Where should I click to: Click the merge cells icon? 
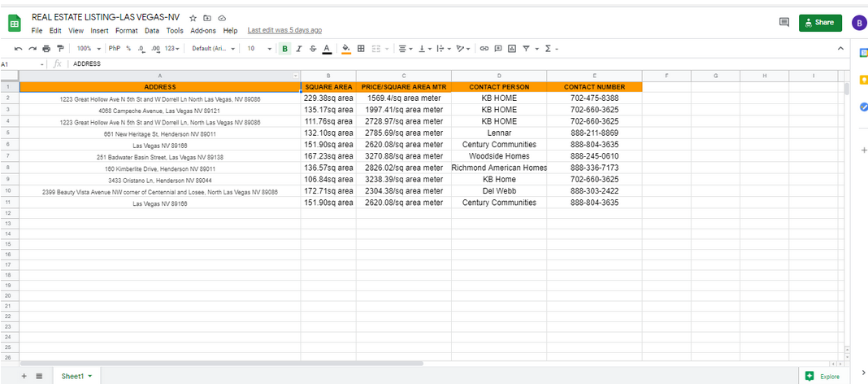pyautogui.click(x=376, y=49)
